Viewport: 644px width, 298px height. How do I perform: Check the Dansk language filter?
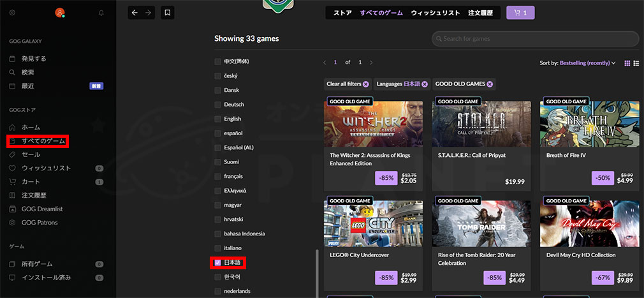(217, 90)
